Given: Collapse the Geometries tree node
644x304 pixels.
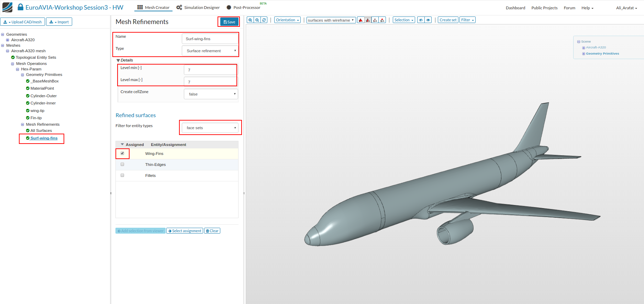Looking at the screenshot, I should 3,34.
